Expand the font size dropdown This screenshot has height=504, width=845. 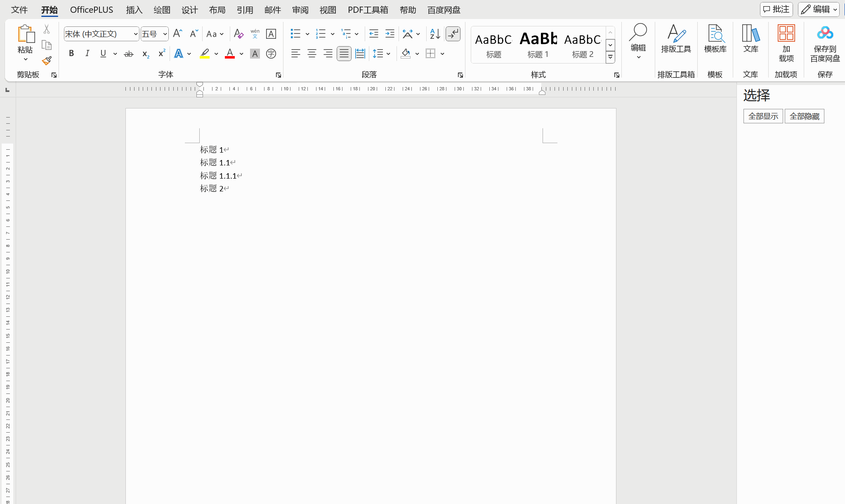point(165,34)
